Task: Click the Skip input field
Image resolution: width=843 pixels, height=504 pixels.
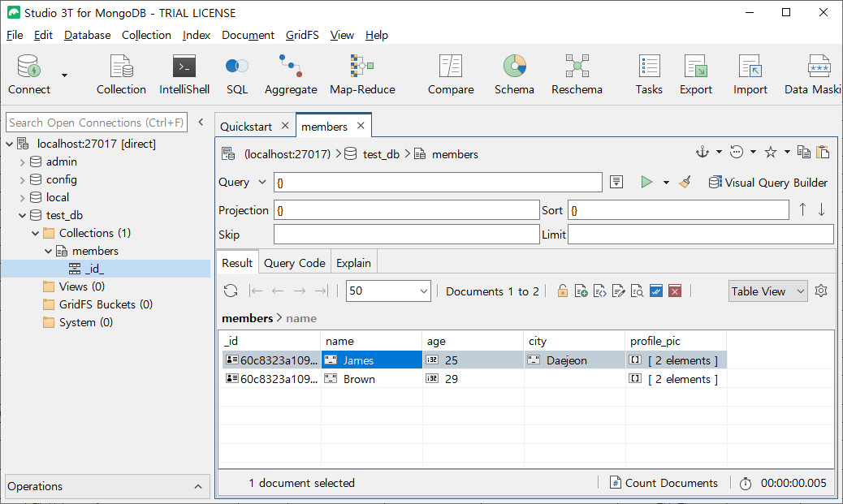Action: click(406, 235)
